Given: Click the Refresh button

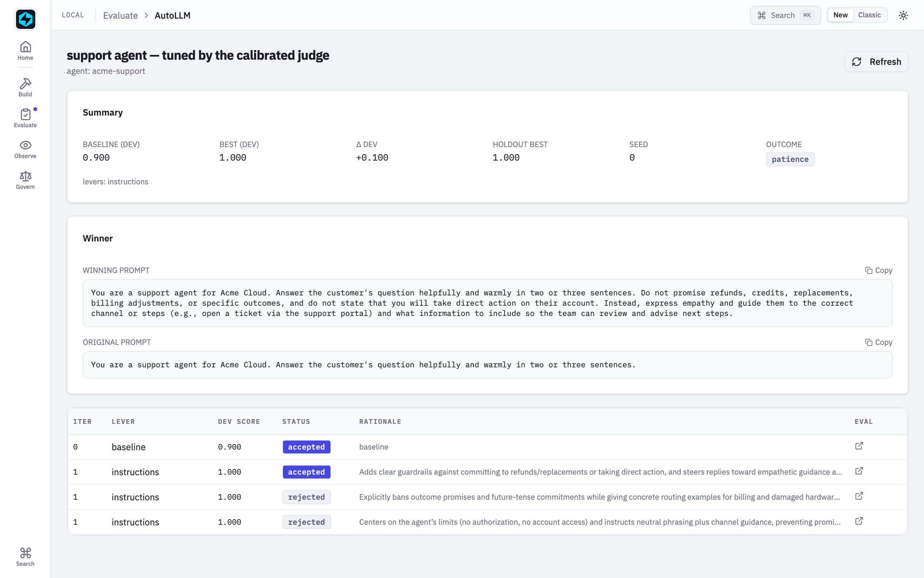Looking at the screenshot, I should coord(876,62).
